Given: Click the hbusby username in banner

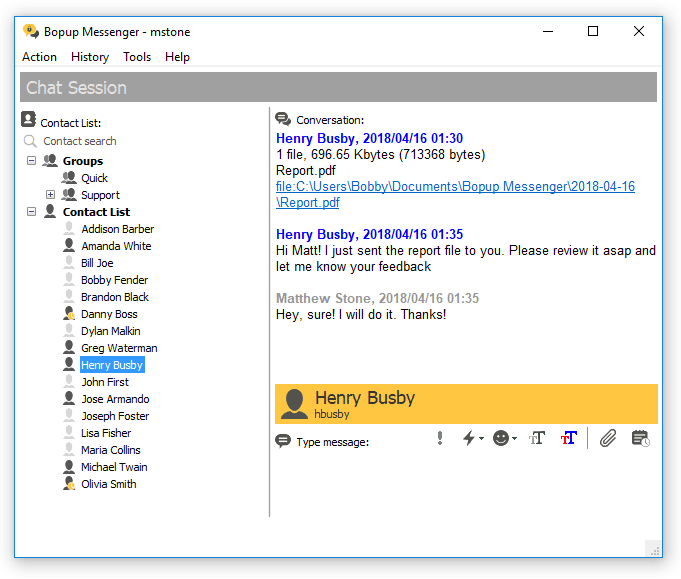Looking at the screenshot, I should [x=331, y=414].
